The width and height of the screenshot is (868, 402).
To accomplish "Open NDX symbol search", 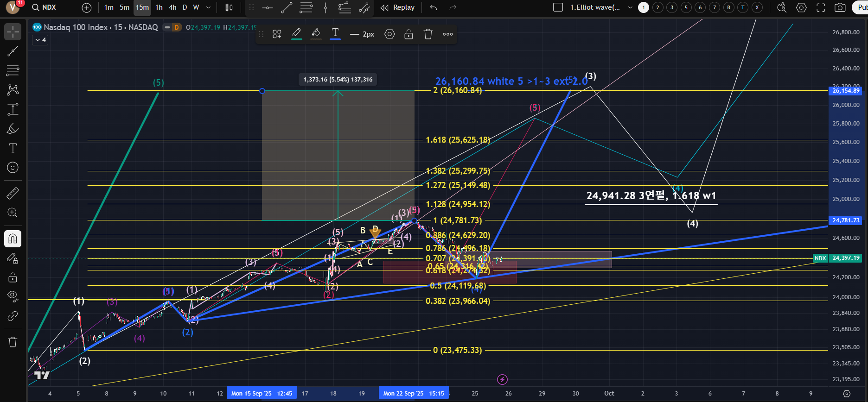I will [45, 7].
